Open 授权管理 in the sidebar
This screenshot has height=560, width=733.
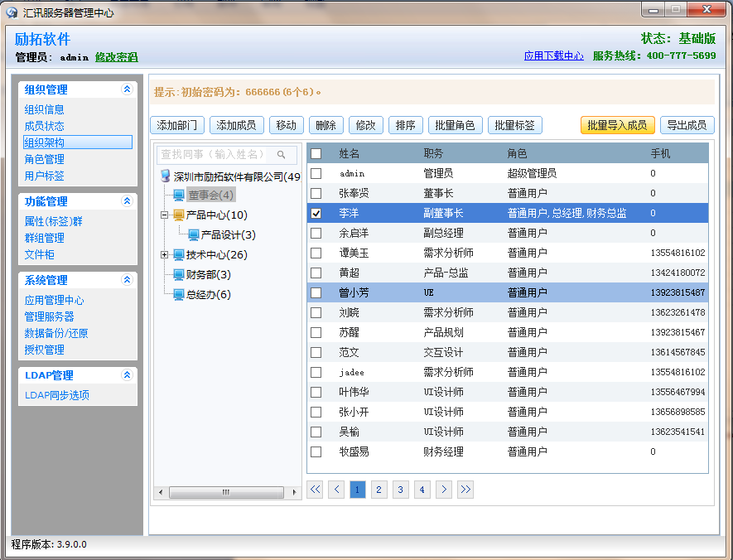[45, 350]
